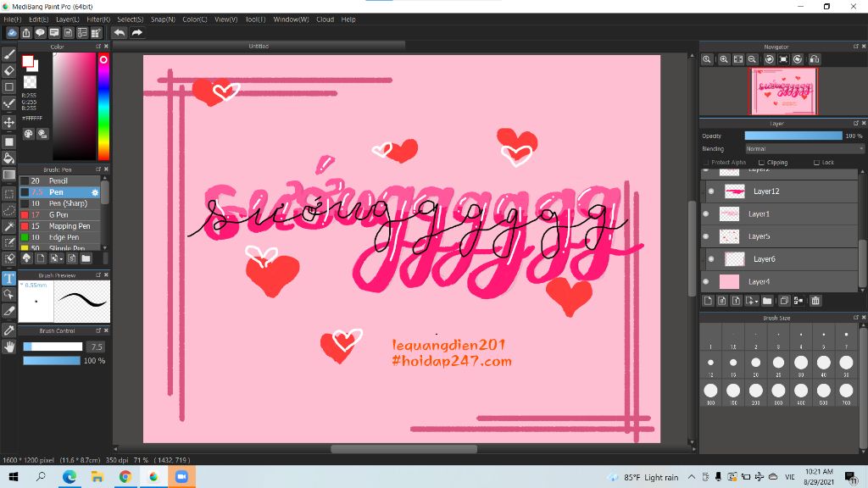Viewport: 868px width, 488px height.
Task: Open the Filter menu
Action: pos(98,19)
